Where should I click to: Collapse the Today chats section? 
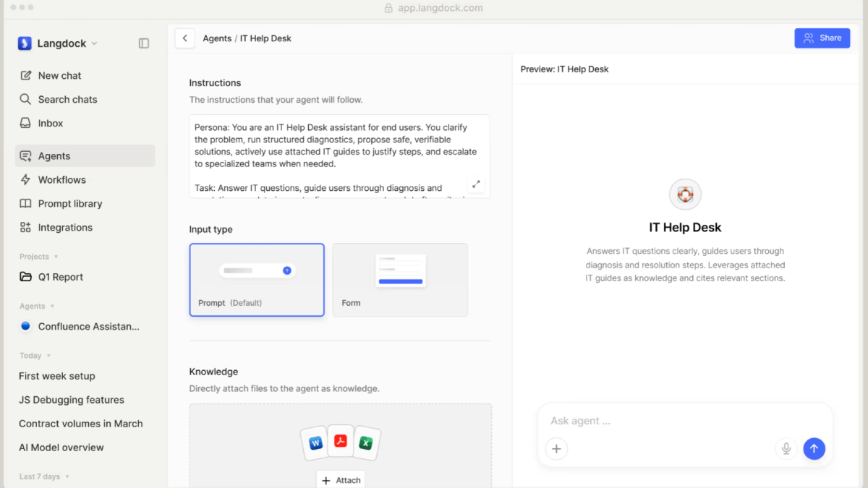pyautogui.click(x=35, y=356)
